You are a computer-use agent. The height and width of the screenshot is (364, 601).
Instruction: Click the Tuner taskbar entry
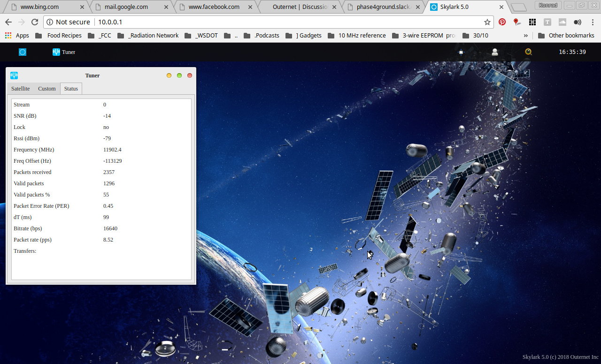coord(64,52)
